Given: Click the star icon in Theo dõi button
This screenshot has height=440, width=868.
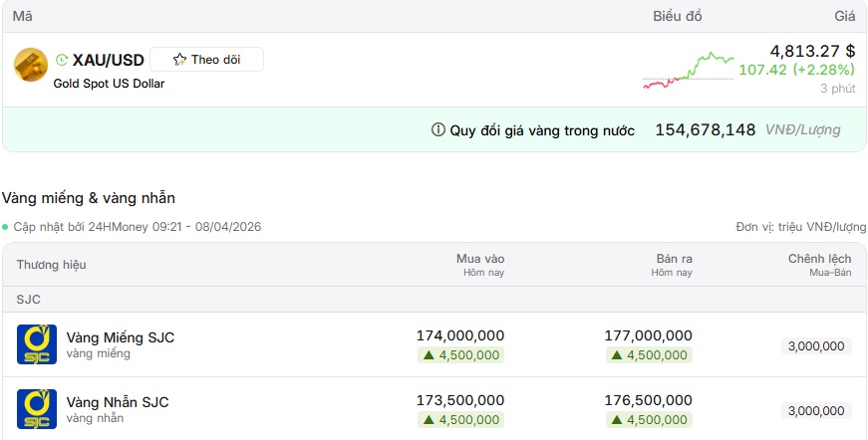Looking at the screenshot, I should (x=179, y=60).
